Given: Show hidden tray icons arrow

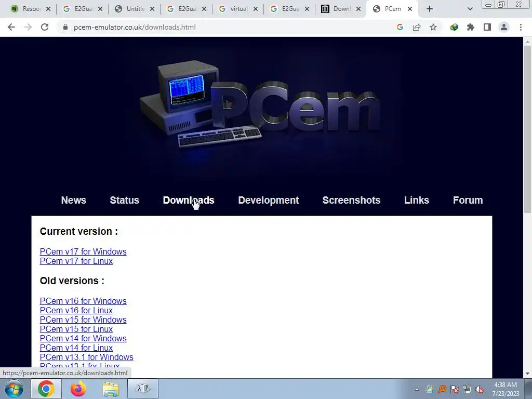Looking at the screenshot, I should coord(417,390).
